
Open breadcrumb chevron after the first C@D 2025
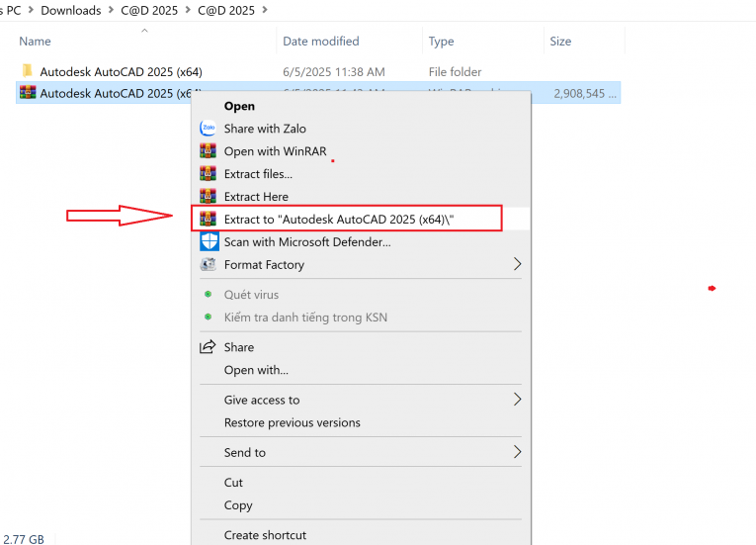coord(188,10)
